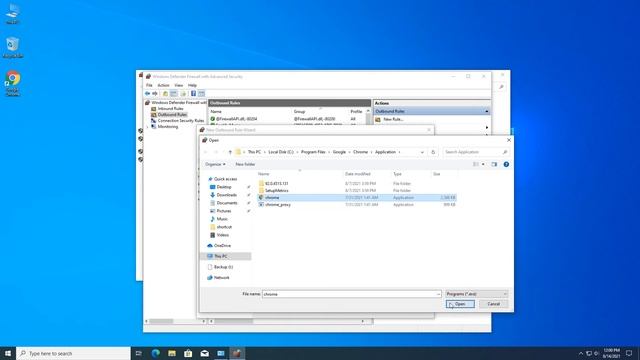Click Firewall toolbar help icon

point(193,93)
